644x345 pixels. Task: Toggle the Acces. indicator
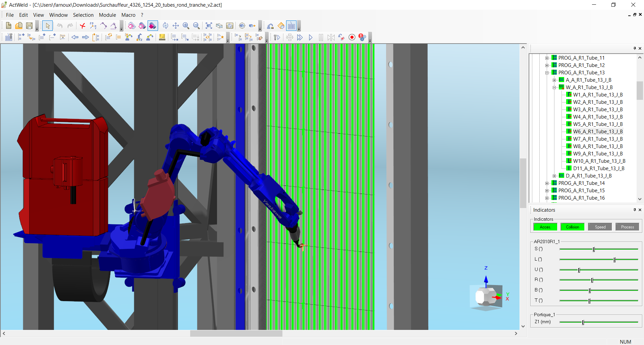[545, 227]
